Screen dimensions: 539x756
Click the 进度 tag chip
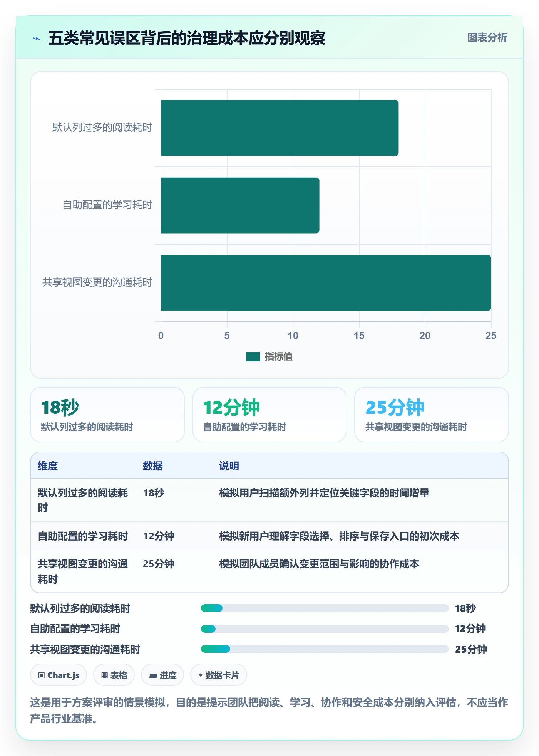click(x=162, y=675)
